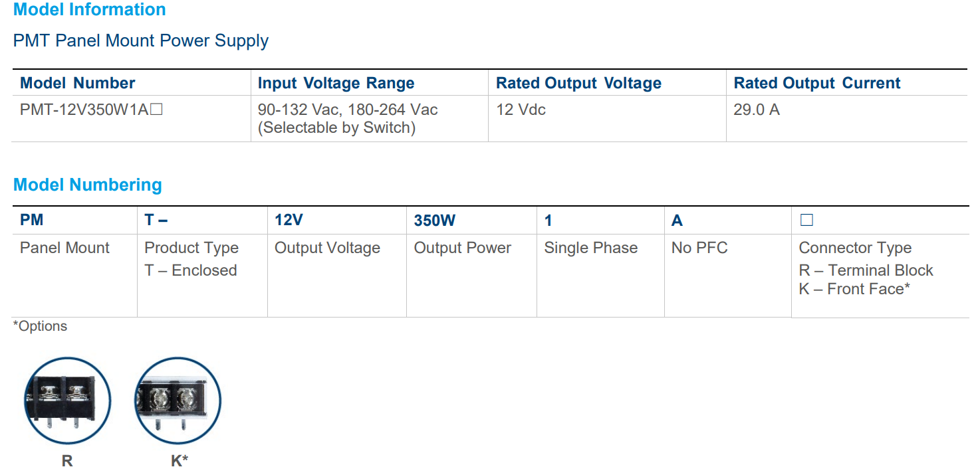
Task: Click the Rated Output Voltage column header
Action: [578, 83]
